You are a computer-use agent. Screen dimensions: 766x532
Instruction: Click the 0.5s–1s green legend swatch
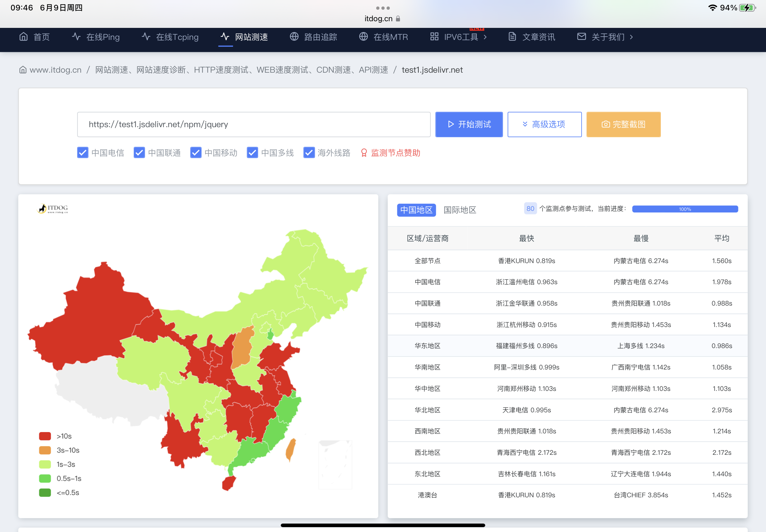click(45, 478)
